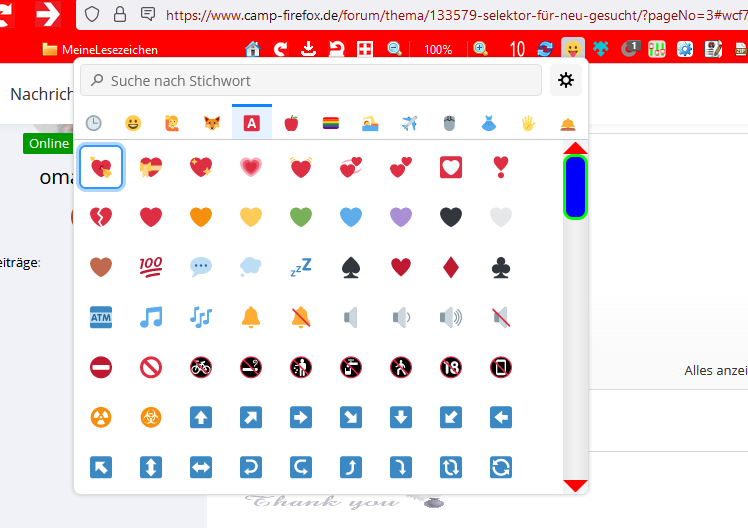The image size is (748, 528).
Task: Pick the no under eighteen emoji
Action: pyautogui.click(x=451, y=367)
